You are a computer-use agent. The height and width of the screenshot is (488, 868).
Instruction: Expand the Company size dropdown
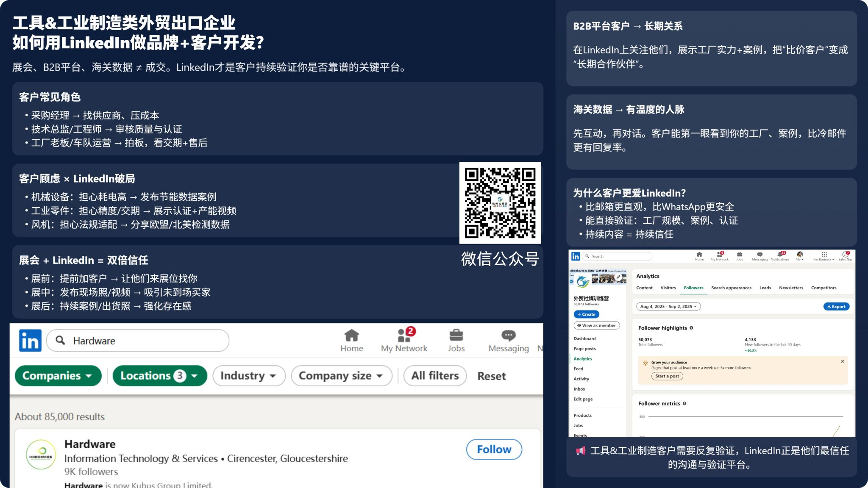[341, 376]
